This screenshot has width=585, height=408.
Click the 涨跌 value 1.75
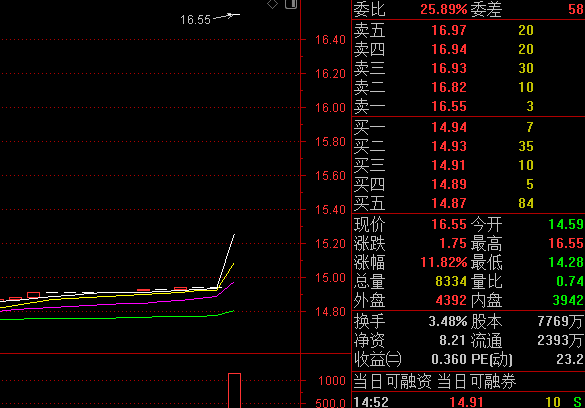click(453, 244)
